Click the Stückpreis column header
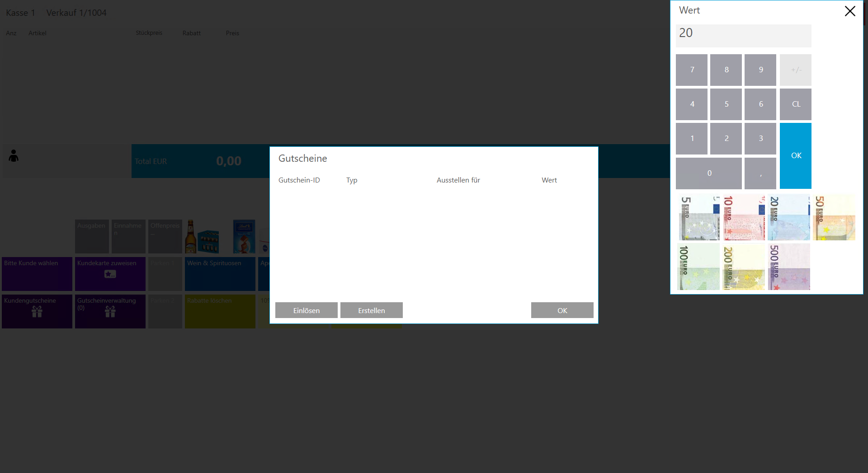Screen dimensions: 868x473 tap(149, 33)
